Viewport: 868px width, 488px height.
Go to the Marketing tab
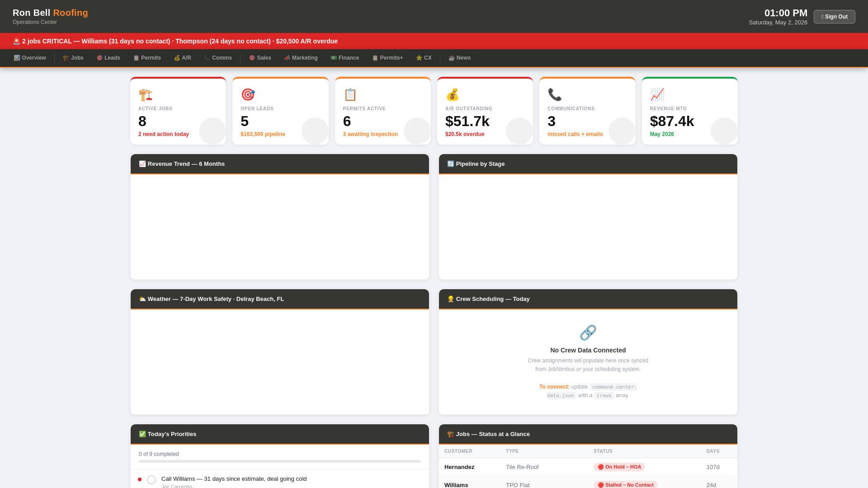tap(301, 58)
